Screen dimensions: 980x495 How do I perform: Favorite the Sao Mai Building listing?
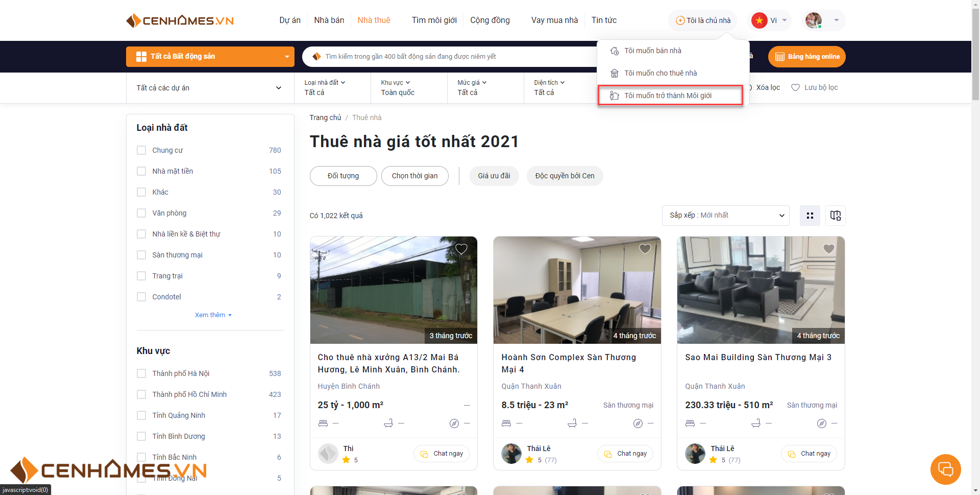(x=828, y=249)
